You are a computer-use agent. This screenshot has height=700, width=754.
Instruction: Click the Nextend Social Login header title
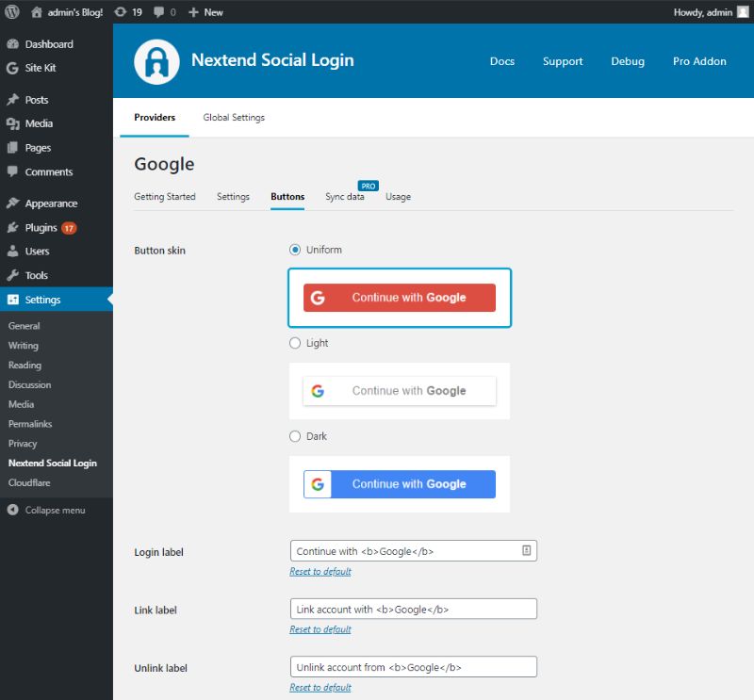pos(272,60)
